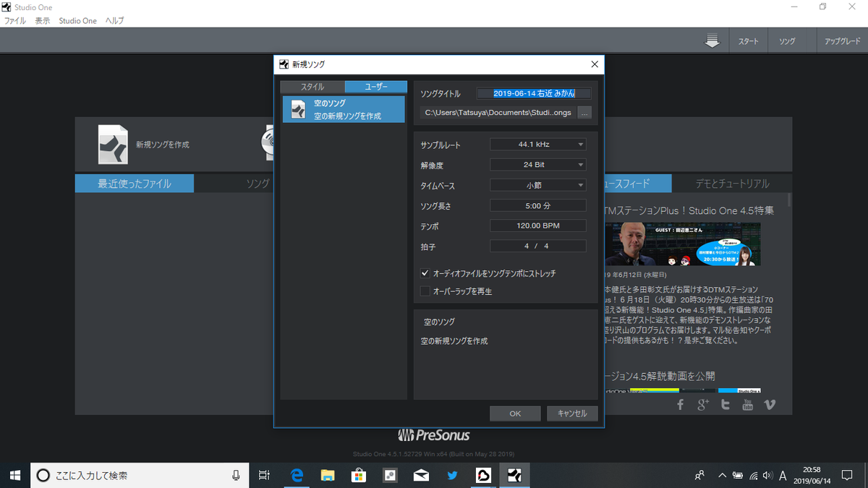Viewport: 868px width, 488px height.
Task: Click the battery icon in system tray
Action: point(737,475)
